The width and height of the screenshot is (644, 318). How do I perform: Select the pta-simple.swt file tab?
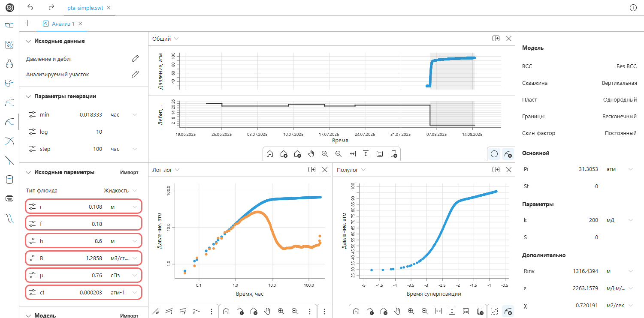[85, 8]
